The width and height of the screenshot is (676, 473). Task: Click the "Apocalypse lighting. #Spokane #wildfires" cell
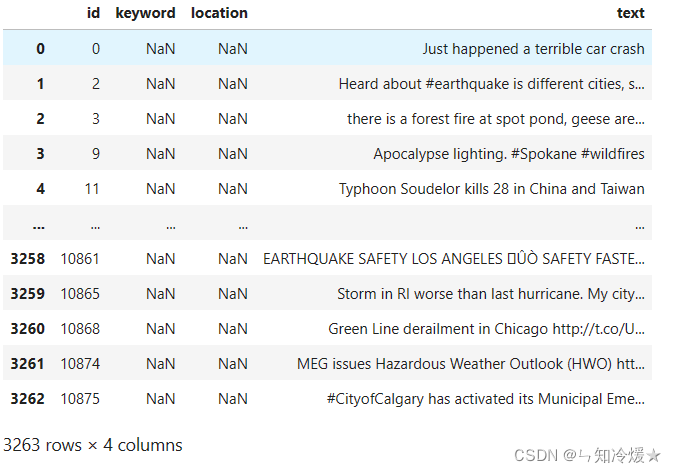509,154
